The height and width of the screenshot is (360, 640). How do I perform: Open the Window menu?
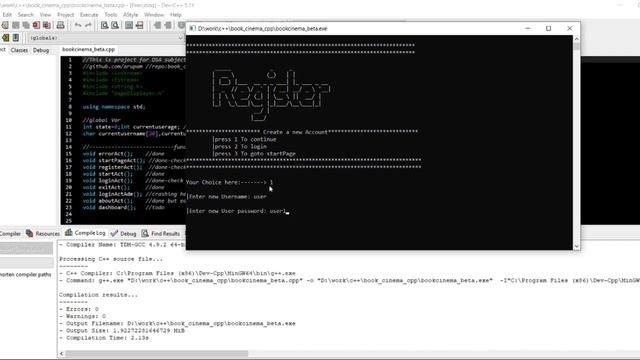[x=154, y=15]
